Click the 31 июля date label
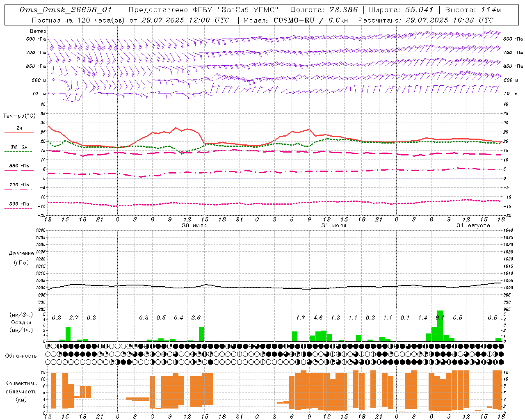 coord(334,226)
